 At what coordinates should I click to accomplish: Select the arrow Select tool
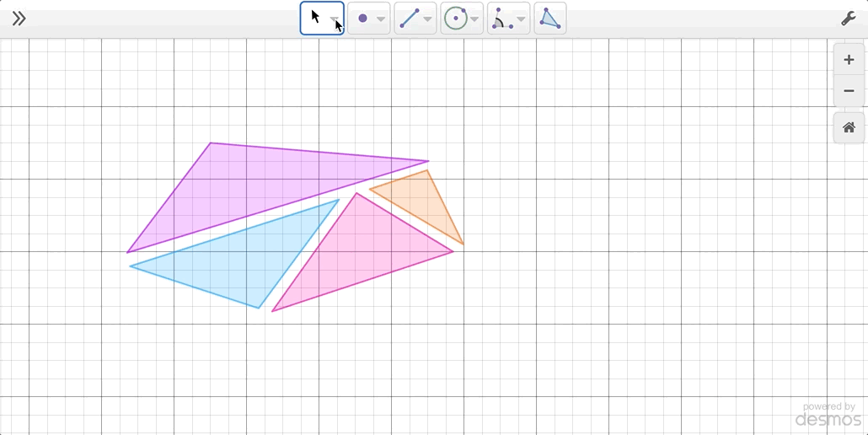(315, 18)
